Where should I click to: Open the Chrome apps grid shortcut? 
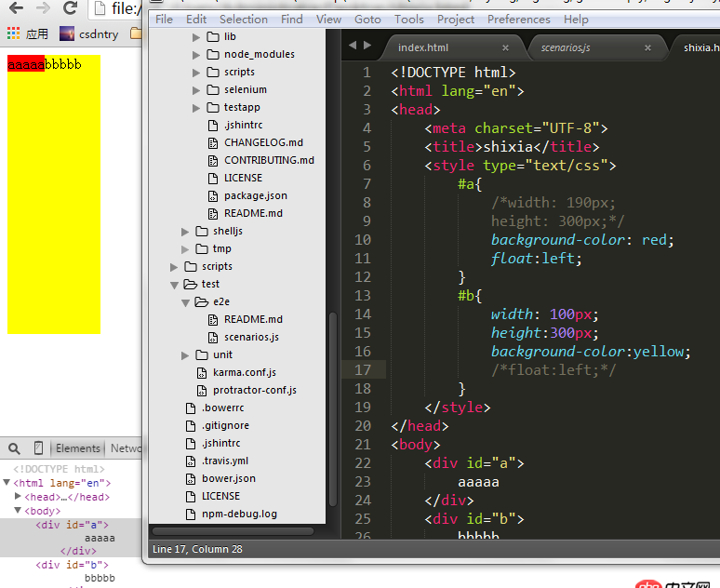(x=13, y=33)
